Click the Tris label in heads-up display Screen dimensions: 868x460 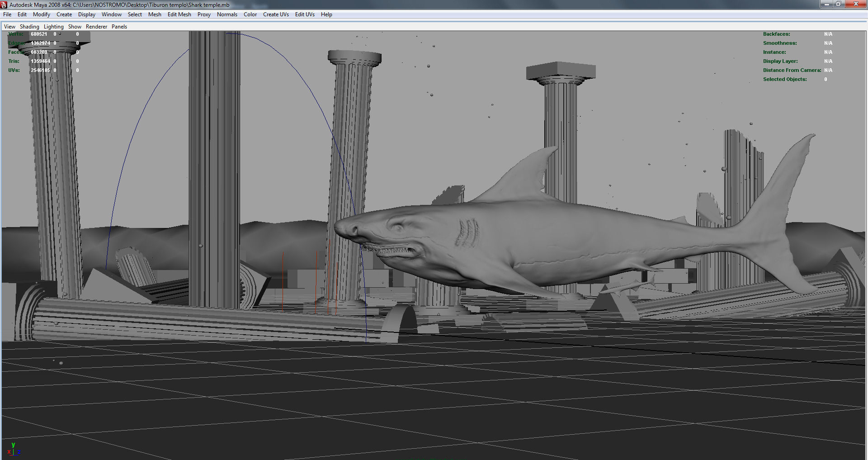coord(14,61)
